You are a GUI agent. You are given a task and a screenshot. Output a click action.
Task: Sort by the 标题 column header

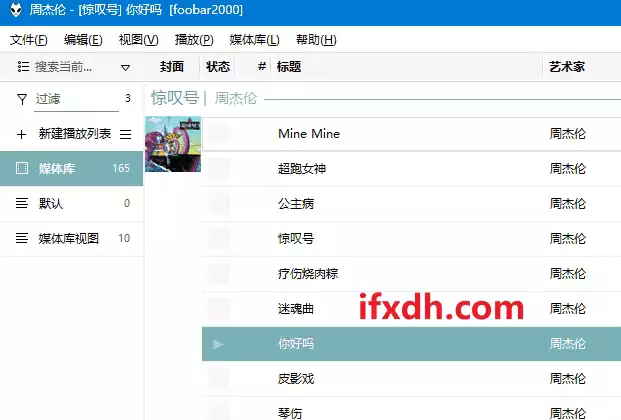[407, 67]
